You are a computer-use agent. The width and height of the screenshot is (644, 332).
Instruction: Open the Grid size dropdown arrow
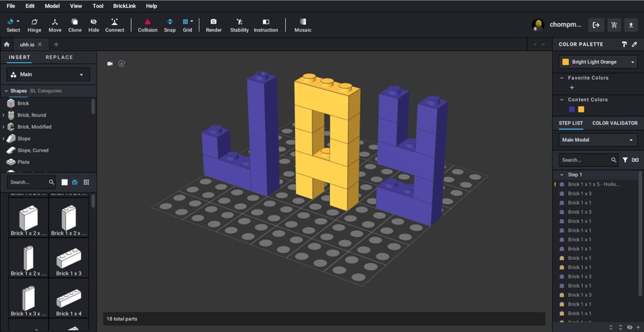click(x=192, y=21)
